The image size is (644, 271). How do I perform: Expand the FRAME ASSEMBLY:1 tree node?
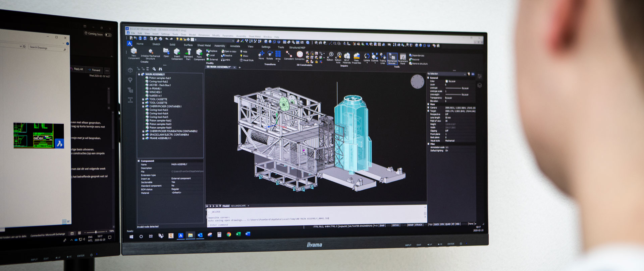[x=143, y=138]
